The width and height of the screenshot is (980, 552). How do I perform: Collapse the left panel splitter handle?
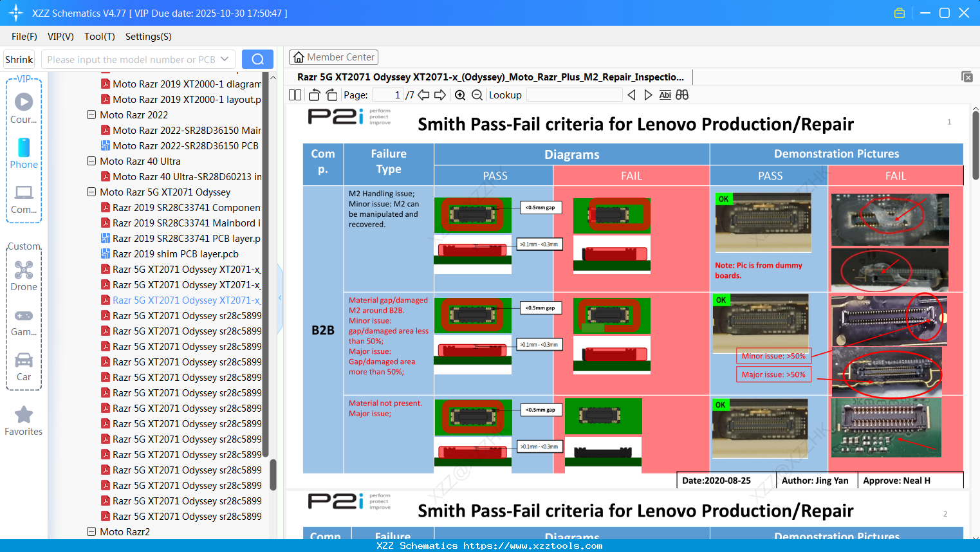280,297
